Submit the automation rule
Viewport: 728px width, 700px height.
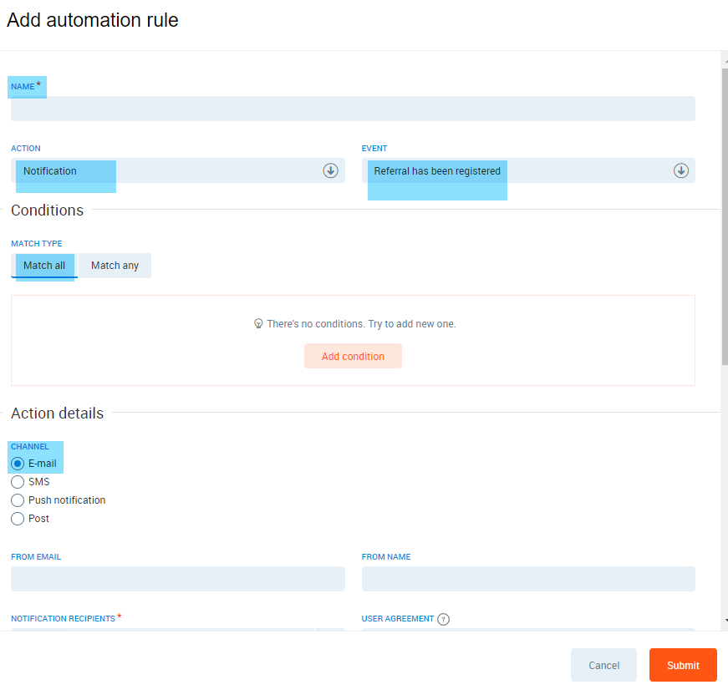click(x=683, y=665)
